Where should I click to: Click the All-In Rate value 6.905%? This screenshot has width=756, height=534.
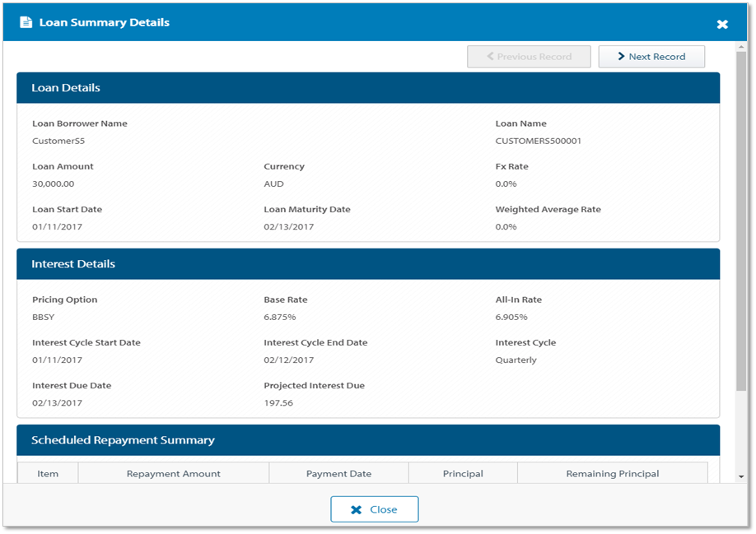[x=511, y=317]
